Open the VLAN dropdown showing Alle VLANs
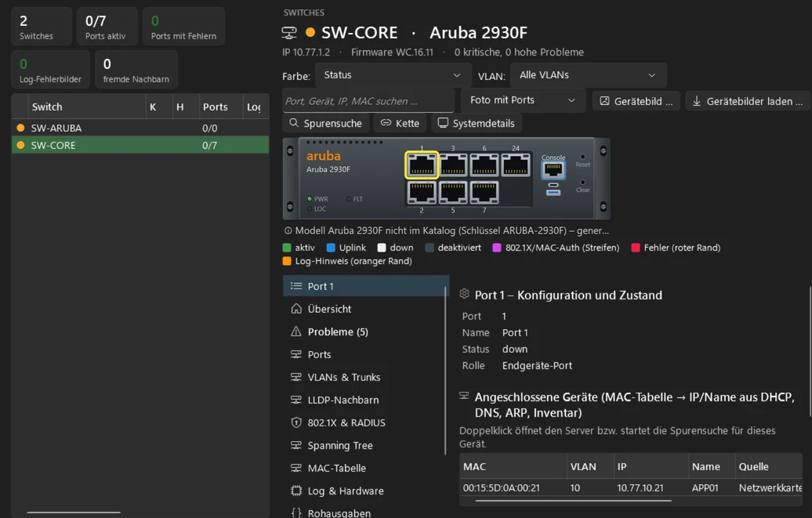 pyautogui.click(x=589, y=75)
